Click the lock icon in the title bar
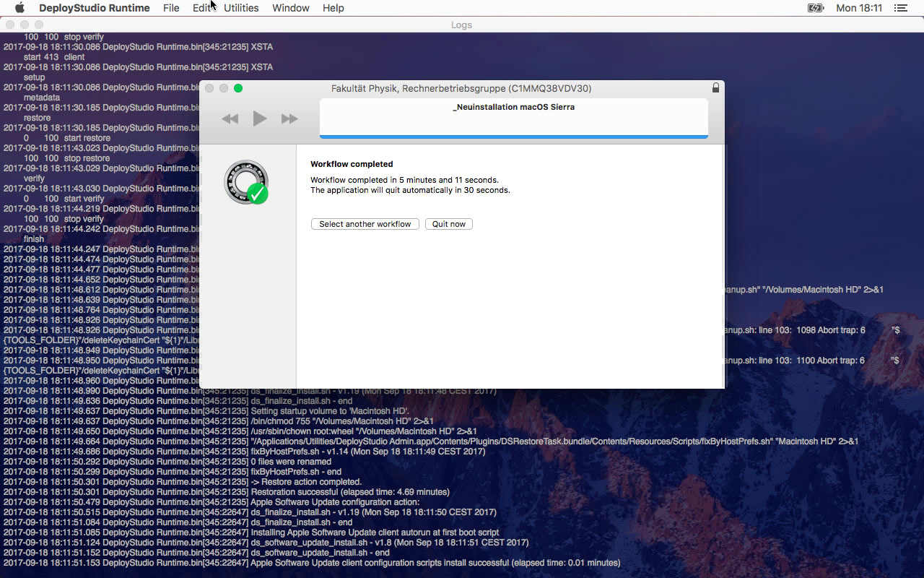This screenshot has height=578, width=924. pyautogui.click(x=715, y=87)
